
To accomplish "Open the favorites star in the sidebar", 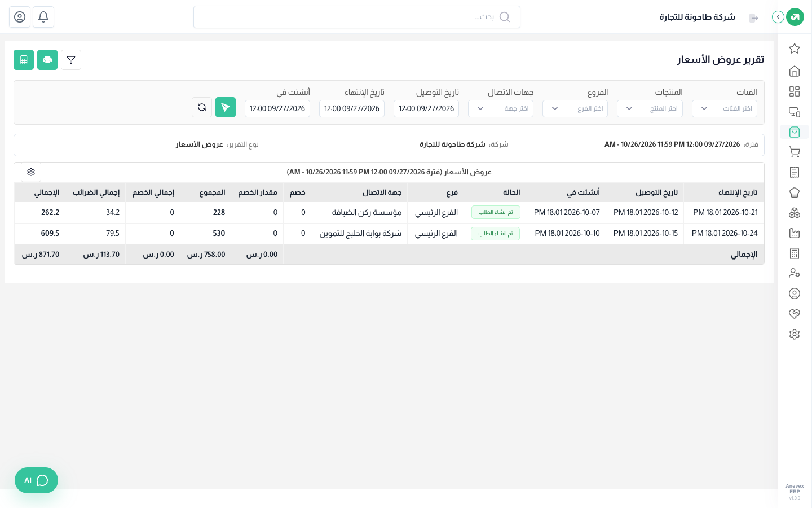I will point(795,49).
